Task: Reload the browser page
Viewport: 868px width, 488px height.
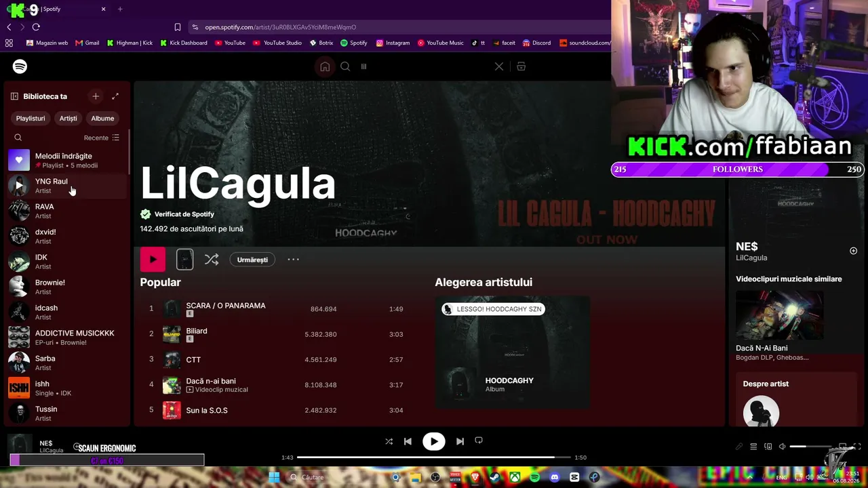Action: pyautogui.click(x=36, y=27)
